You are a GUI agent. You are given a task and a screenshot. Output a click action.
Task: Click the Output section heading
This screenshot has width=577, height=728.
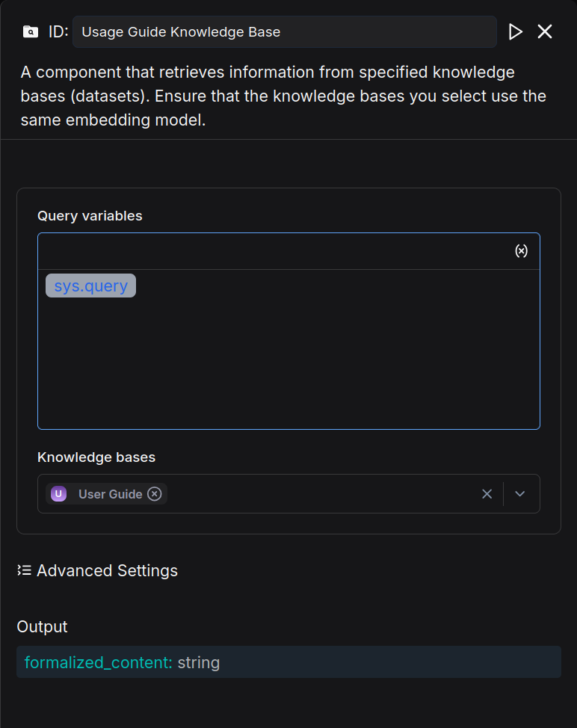coord(42,626)
